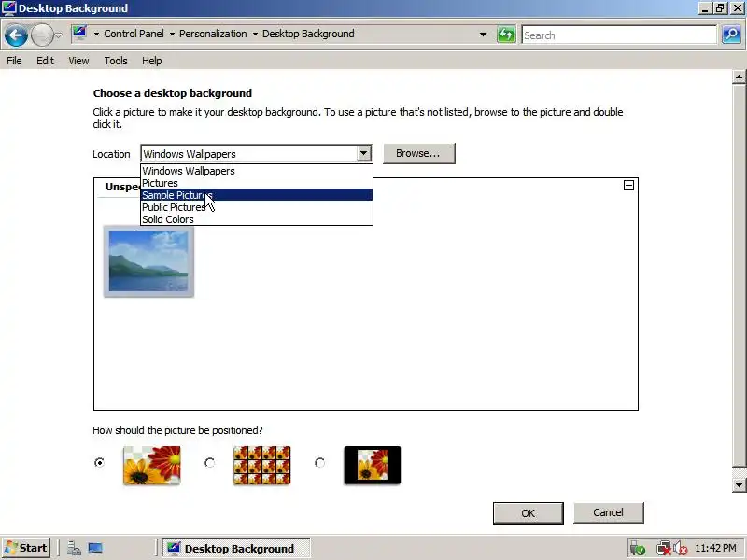Screen dimensions: 747x560
Task: Click the green-check security tray icon
Action: click(638, 549)
